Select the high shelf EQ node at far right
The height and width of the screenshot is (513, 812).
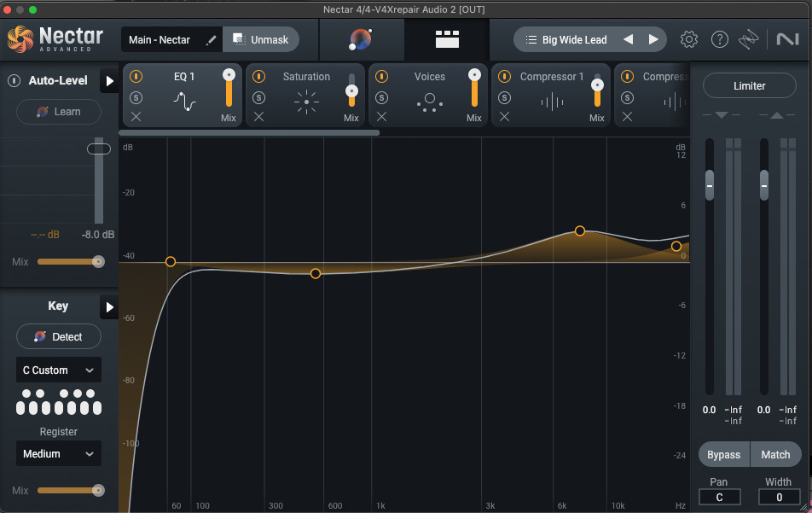(x=676, y=246)
